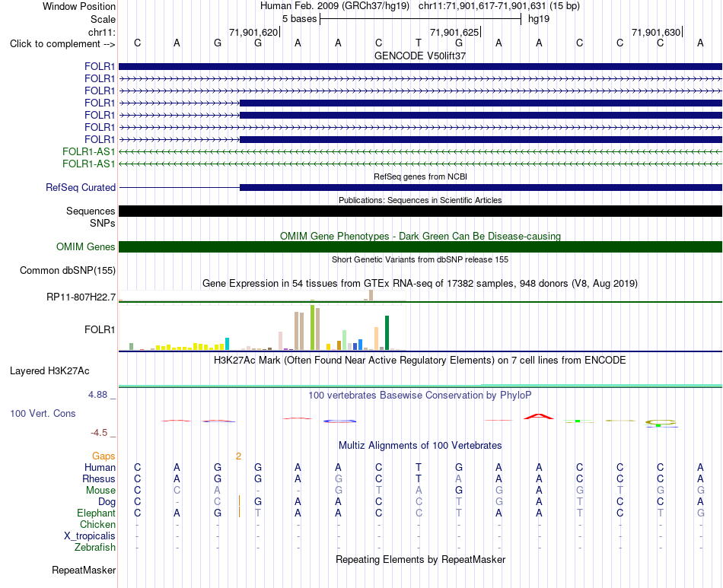This screenshot has width=723, height=588.
Task: Click the FOLR1 GTEx expression bar chart
Action: point(263,328)
